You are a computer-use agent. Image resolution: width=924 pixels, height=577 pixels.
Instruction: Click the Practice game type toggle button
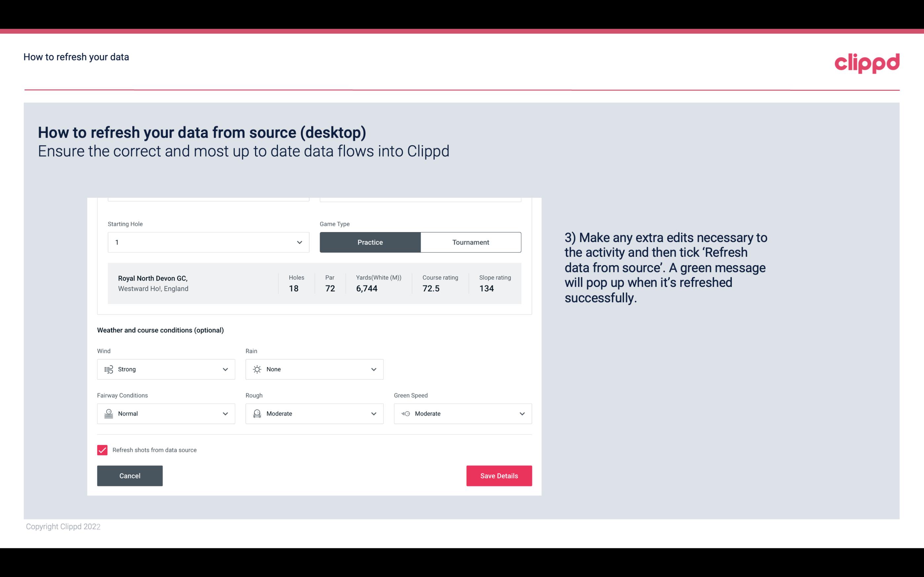(x=370, y=242)
